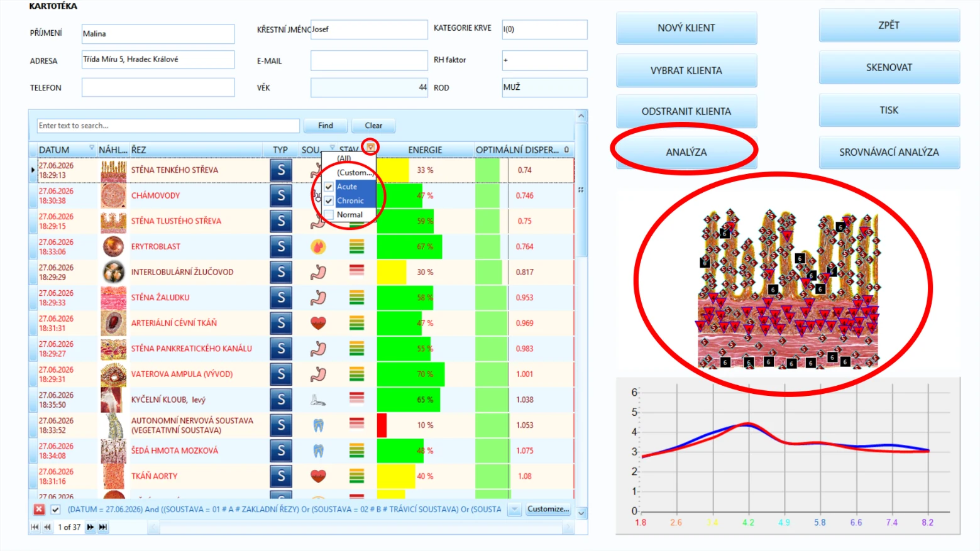Click the Clear button
Screen dimensions: 980x551
click(x=373, y=126)
